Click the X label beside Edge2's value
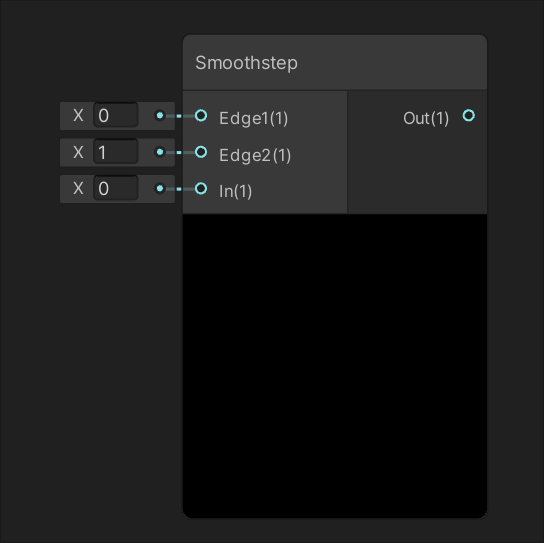The image size is (544, 543). pyautogui.click(x=78, y=152)
